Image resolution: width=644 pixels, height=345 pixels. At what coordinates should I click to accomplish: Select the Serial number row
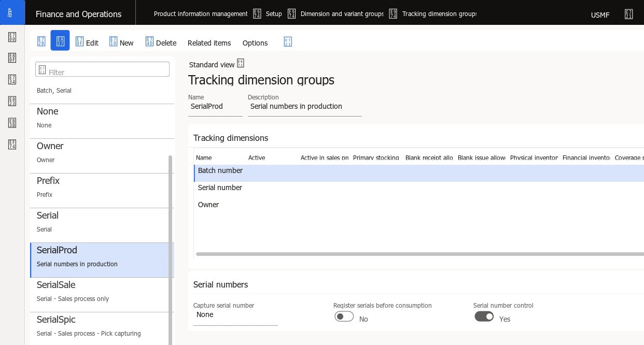click(419, 190)
